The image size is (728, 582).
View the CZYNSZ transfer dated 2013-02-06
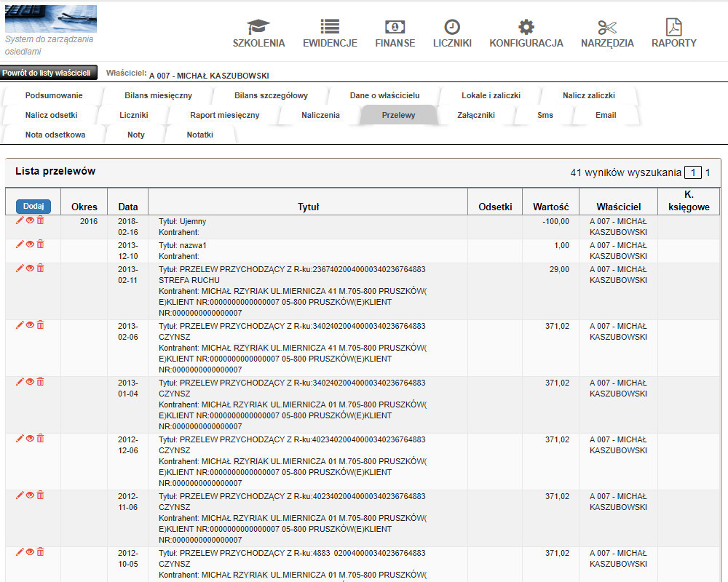tap(30, 325)
